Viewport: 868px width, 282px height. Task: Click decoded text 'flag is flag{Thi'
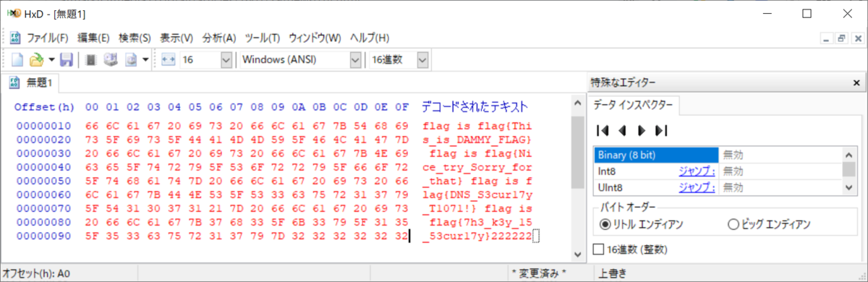click(477, 126)
